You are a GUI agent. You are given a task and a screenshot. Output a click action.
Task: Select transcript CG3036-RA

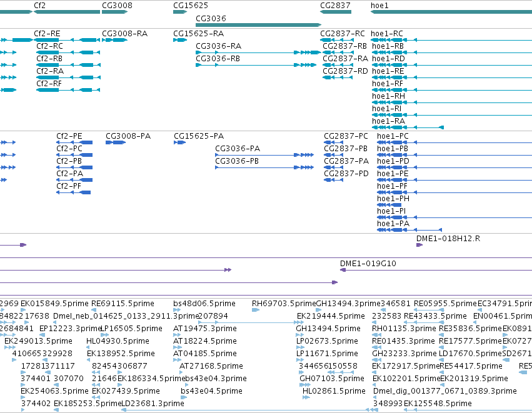[219, 46]
